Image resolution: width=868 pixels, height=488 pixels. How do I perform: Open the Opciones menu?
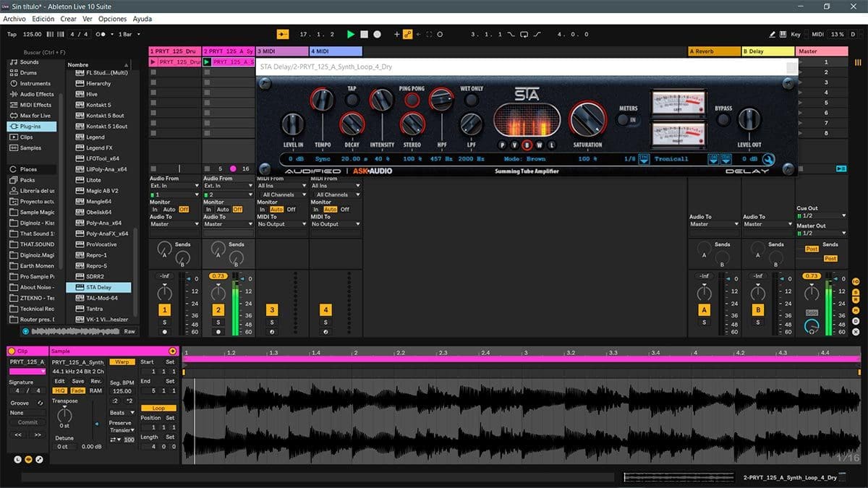[x=112, y=19]
